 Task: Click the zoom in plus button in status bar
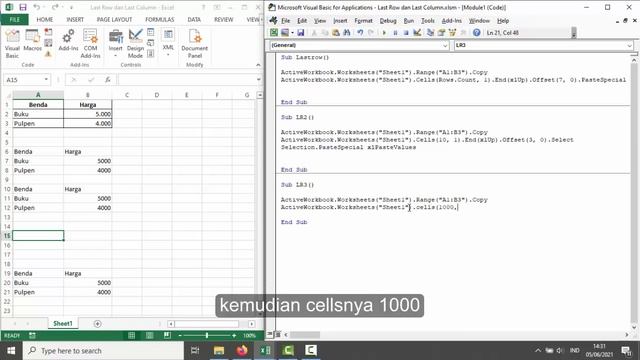(234, 336)
